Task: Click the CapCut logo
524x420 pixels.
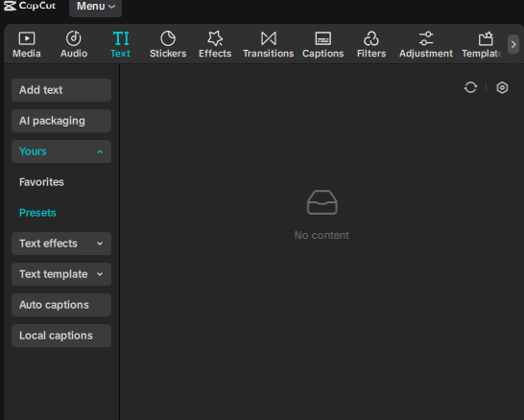Action: click(30, 6)
